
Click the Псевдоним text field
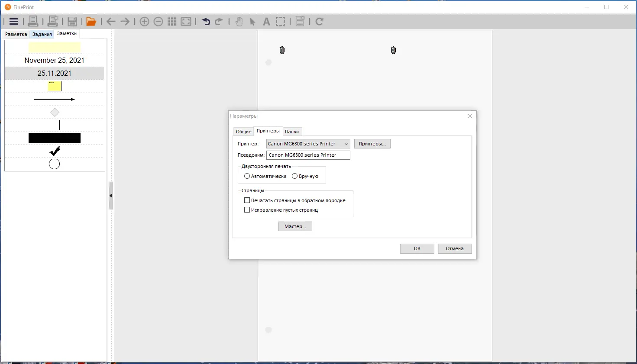308,155
